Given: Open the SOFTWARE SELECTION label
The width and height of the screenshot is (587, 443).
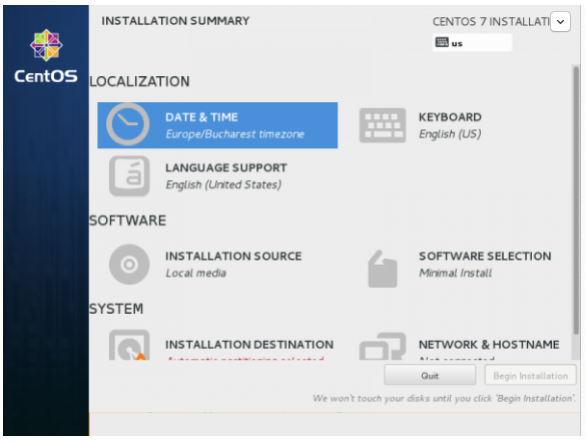Looking at the screenshot, I should (x=485, y=256).
